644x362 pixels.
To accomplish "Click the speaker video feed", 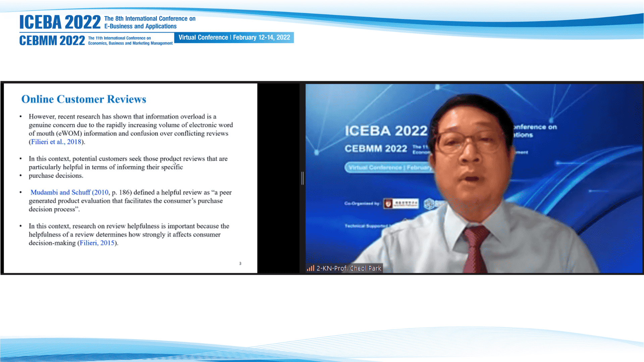I will click(x=474, y=178).
